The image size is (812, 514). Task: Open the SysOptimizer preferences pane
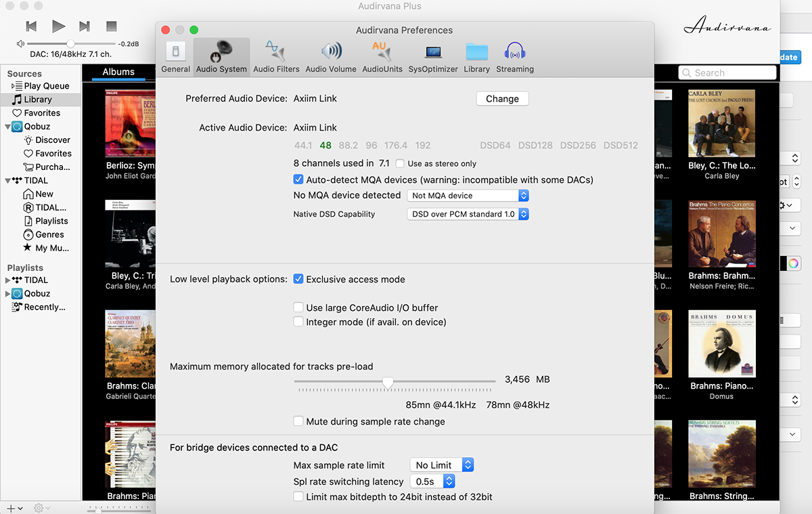tap(433, 57)
